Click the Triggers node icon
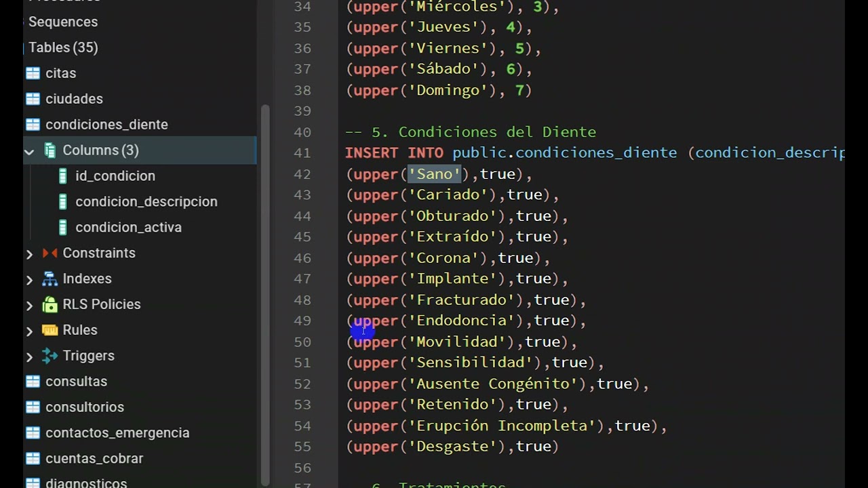868x488 pixels. point(50,356)
